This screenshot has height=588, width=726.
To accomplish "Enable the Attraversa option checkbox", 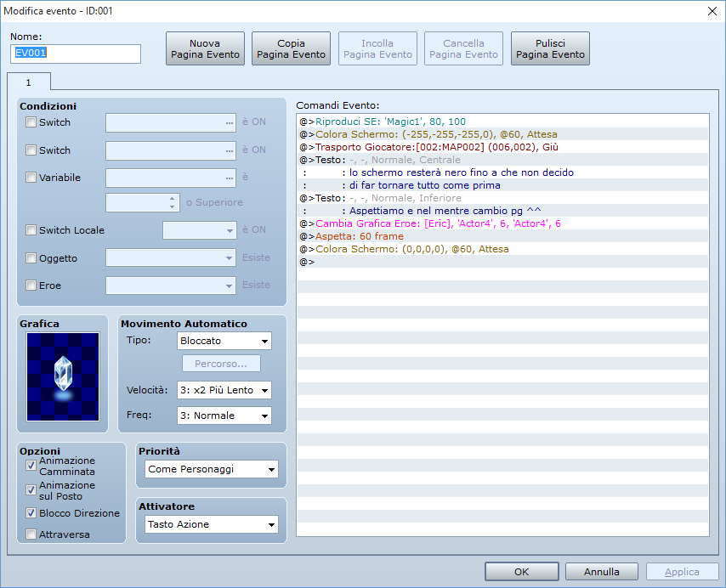I will (31, 534).
